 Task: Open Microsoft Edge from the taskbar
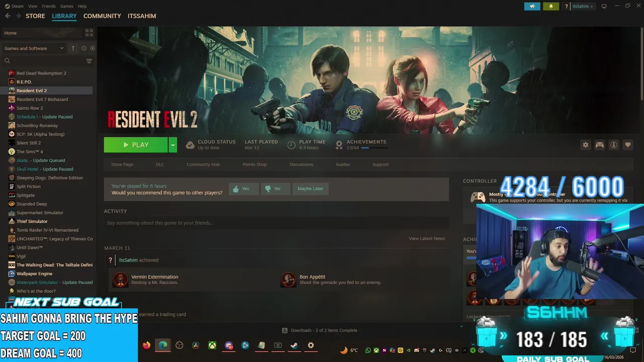[x=163, y=345]
